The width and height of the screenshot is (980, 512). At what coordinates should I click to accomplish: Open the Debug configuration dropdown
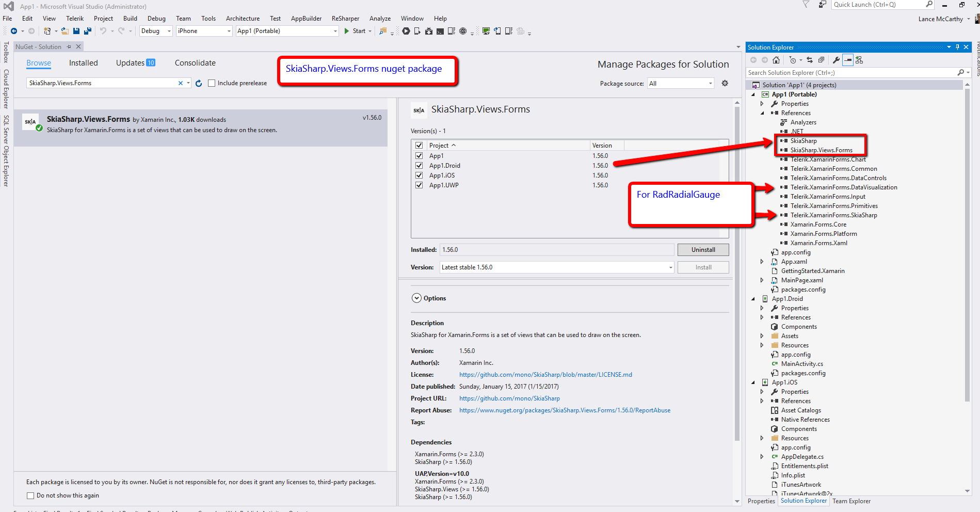(156, 31)
